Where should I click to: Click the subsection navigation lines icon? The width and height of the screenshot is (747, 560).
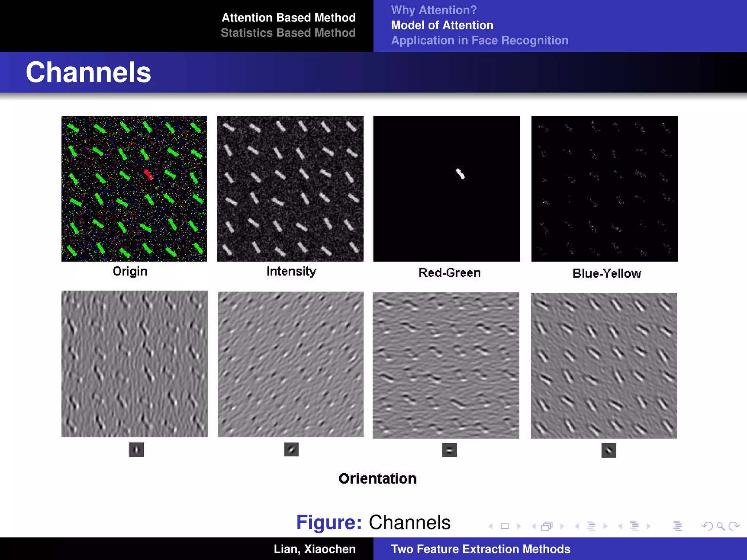(x=591, y=526)
